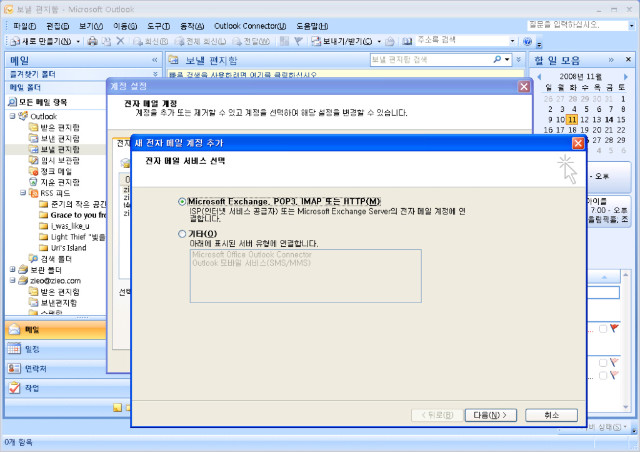The width and height of the screenshot is (640, 452).
Task: Open the 새로 만들기 dropdown arrow
Action: 78,41
